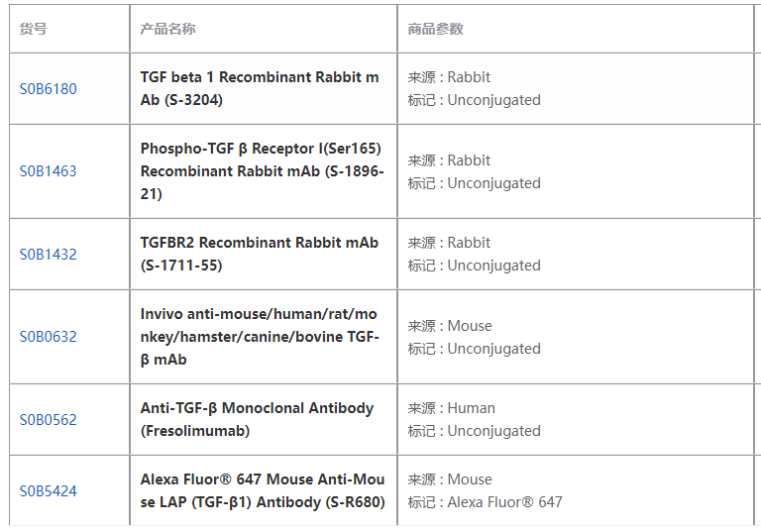Open catalog number S0B6180 link
Screen dimensions: 761x532
coord(48,89)
